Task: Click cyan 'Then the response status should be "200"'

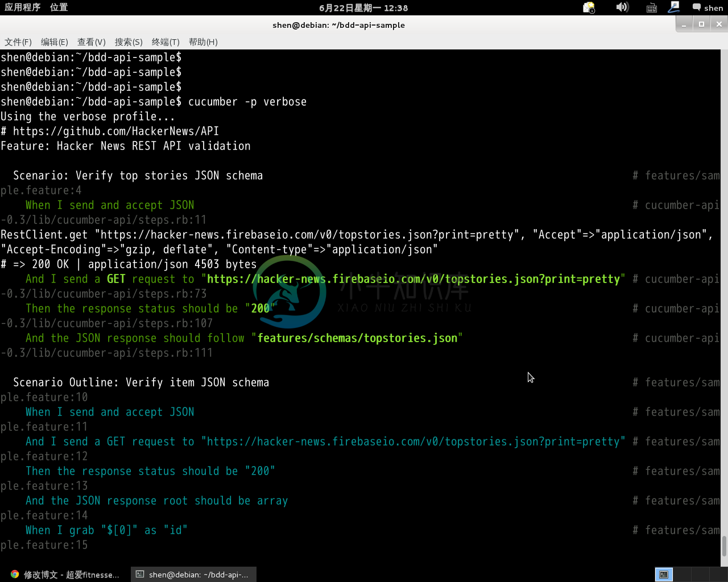Action: pos(150,471)
